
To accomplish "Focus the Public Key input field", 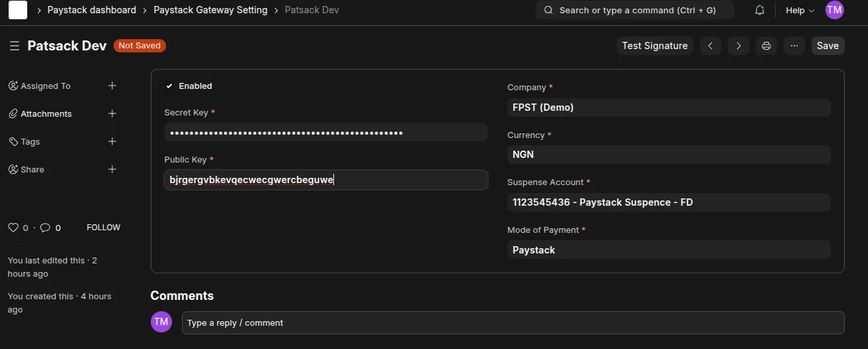I will (325, 180).
